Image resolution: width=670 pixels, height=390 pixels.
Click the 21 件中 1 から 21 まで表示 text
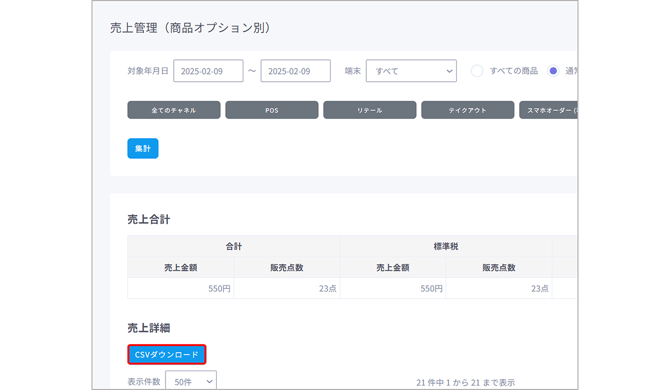click(465, 382)
